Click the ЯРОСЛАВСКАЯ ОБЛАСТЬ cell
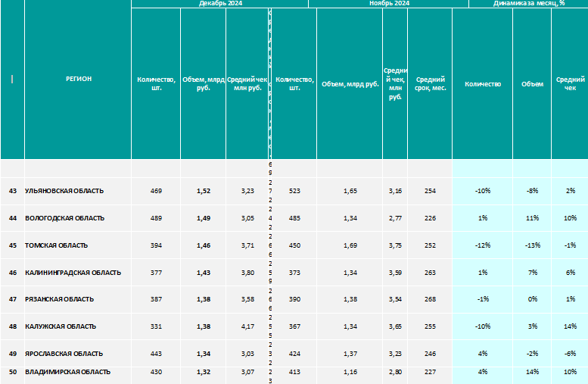This screenshot has height=384, width=588. click(78, 354)
